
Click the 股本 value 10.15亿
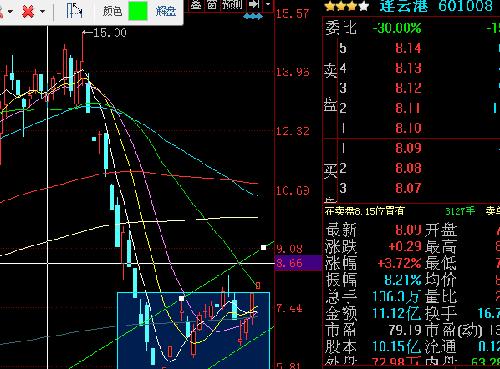(x=396, y=347)
